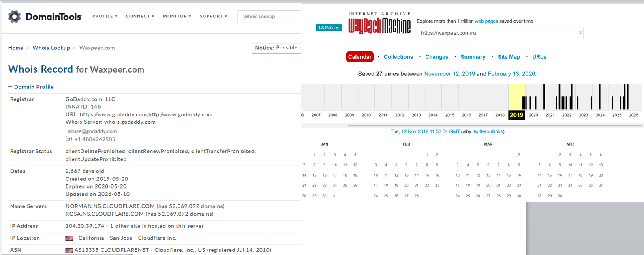
Task: Click the US flag beside IP Location
Action: [x=69, y=238]
